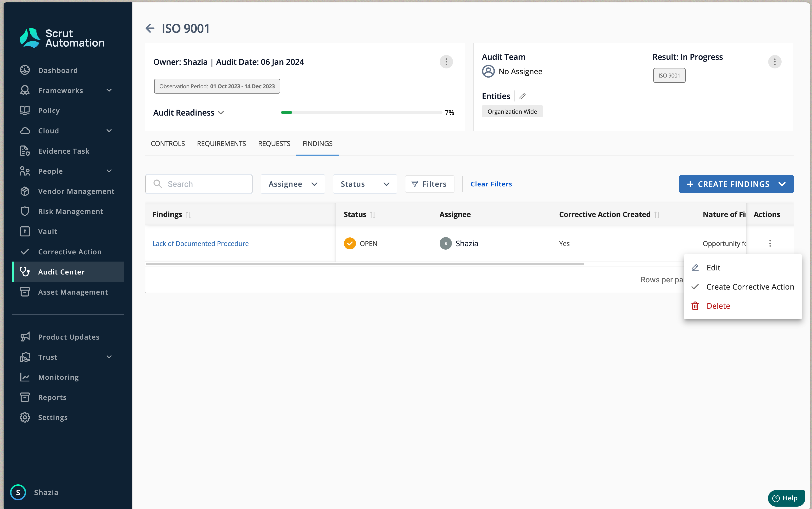
Task: Expand the People submenu chevron
Action: tap(109, 171)
